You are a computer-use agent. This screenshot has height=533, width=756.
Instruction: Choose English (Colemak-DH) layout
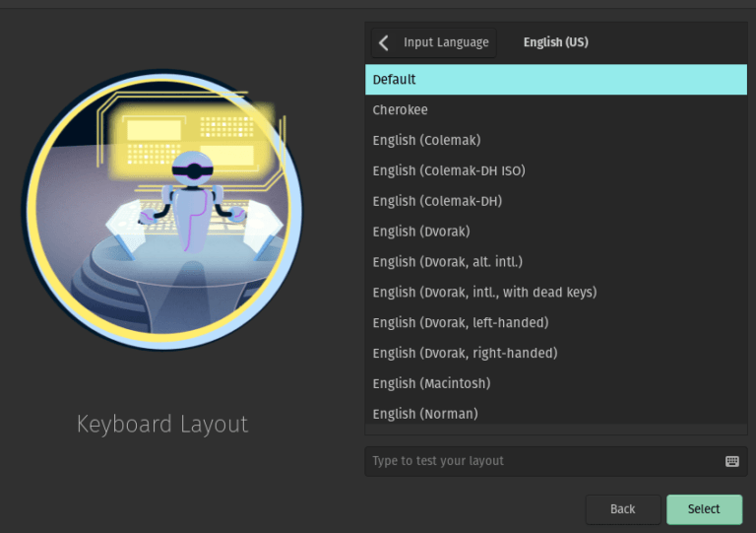click(x=555, y=201)
